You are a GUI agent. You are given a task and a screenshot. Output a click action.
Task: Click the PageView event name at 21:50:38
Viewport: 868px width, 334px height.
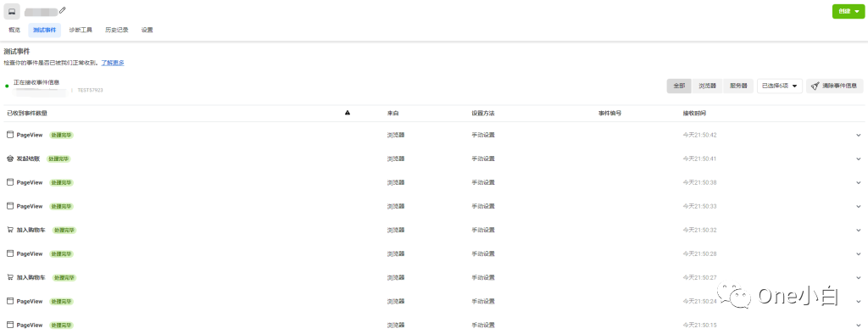pyautogui.click(x=30, y=183)
